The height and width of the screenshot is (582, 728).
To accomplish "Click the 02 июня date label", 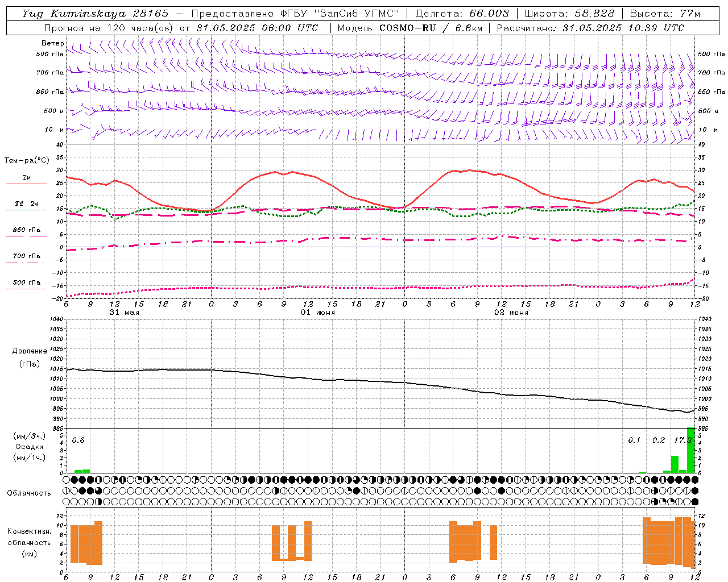I will (x=511, y=313).
